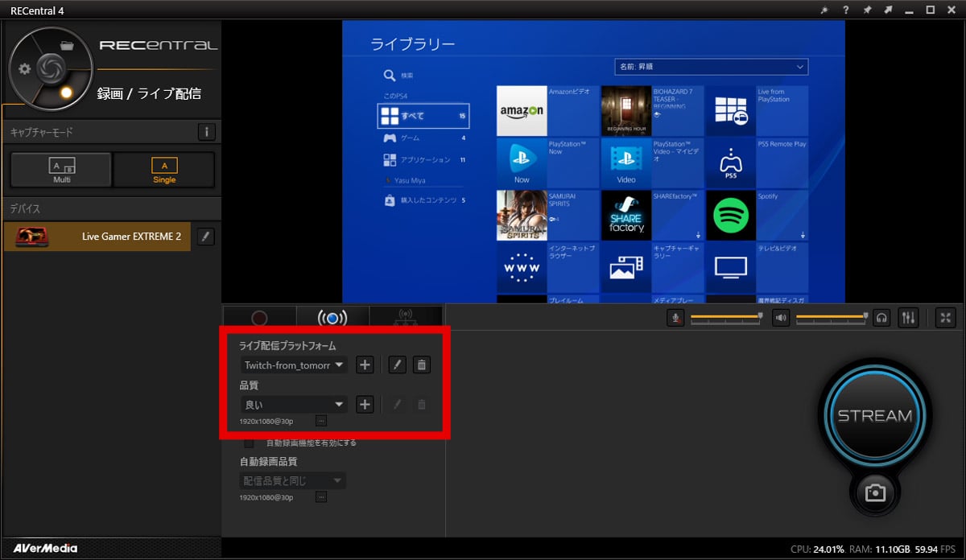The image size is (966, 560).
Task: Edit Live Gamer EXTREME 2 device settings
Action: click(x=206, y=237)
